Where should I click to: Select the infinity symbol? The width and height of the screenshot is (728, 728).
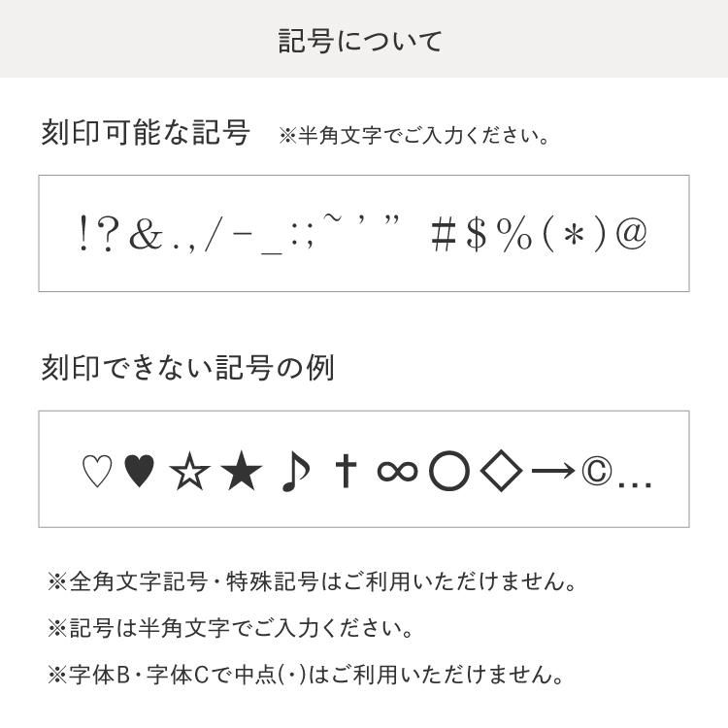(396, 472)
